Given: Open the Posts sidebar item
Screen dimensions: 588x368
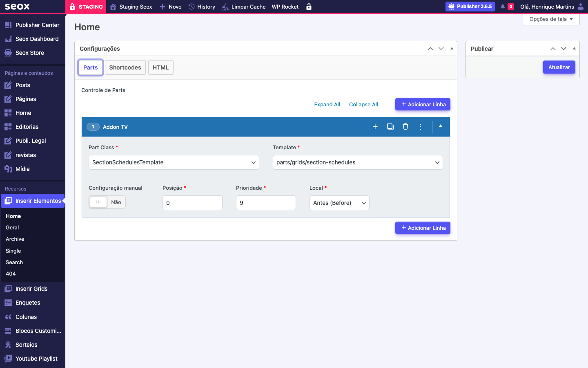Looking at the screenshot, I should [33, 85].
